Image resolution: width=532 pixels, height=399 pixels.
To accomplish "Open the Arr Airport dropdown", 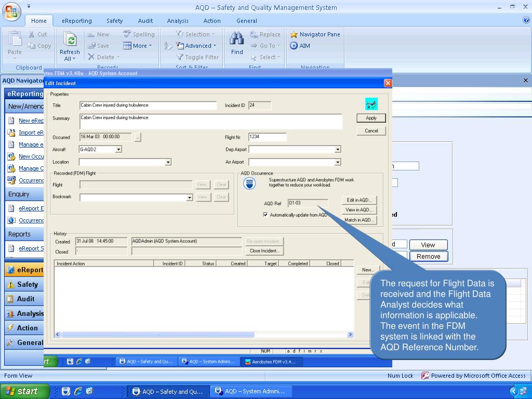I will [x=338, y=162].
